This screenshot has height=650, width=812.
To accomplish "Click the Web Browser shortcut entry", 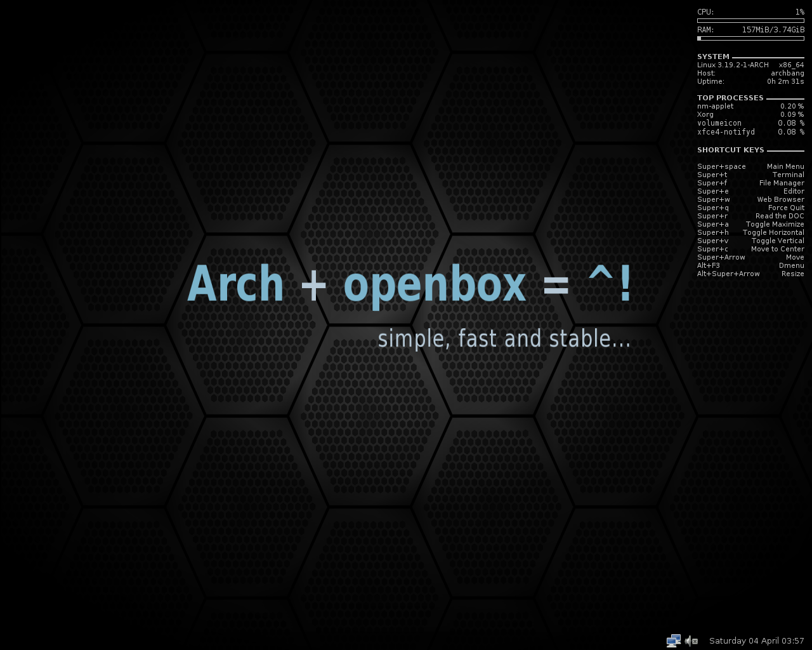I will (x=750, y=199).
